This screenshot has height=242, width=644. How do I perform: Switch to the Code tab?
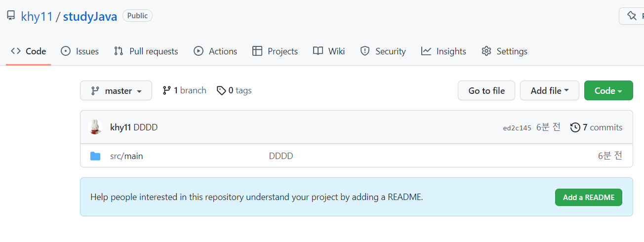click(29, 51)
